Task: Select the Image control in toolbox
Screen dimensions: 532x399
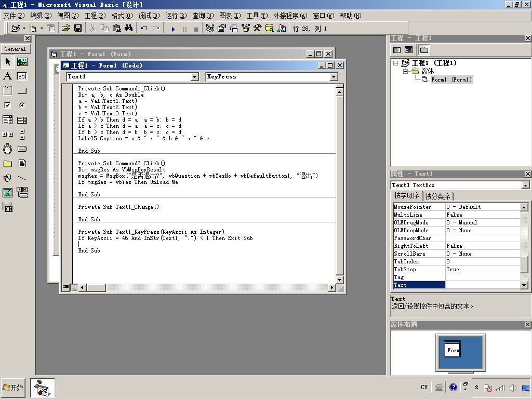Action: [x=7, y=193]
